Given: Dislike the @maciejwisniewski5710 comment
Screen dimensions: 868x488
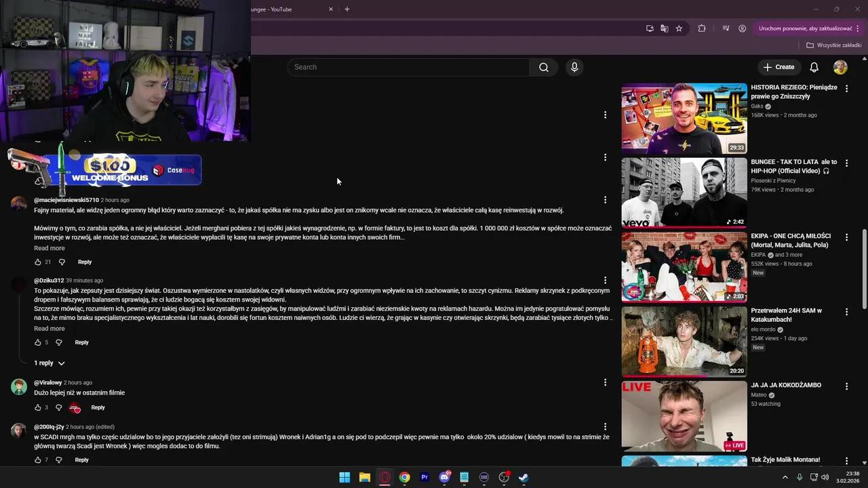Looking at the screenshot, I should (62, 262).
